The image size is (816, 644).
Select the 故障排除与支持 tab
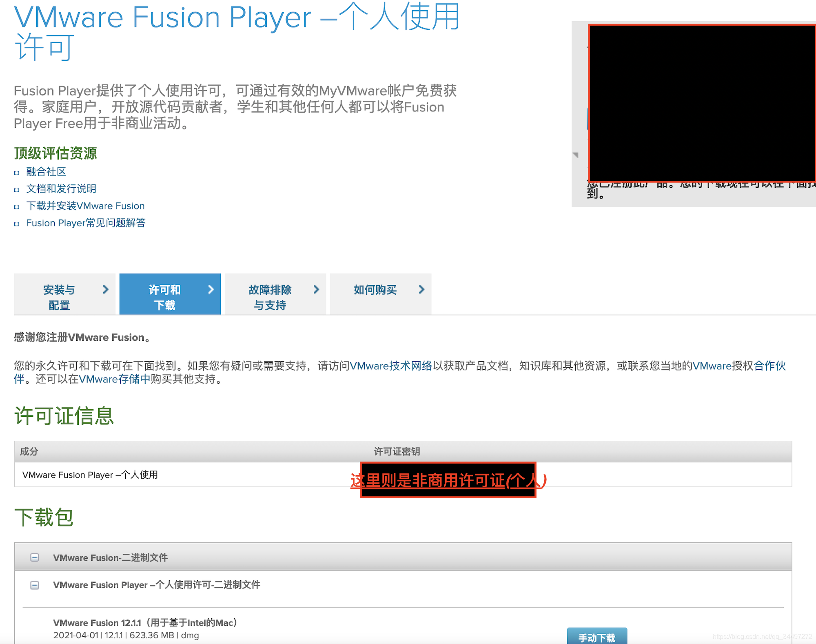[x=270, y=297]
